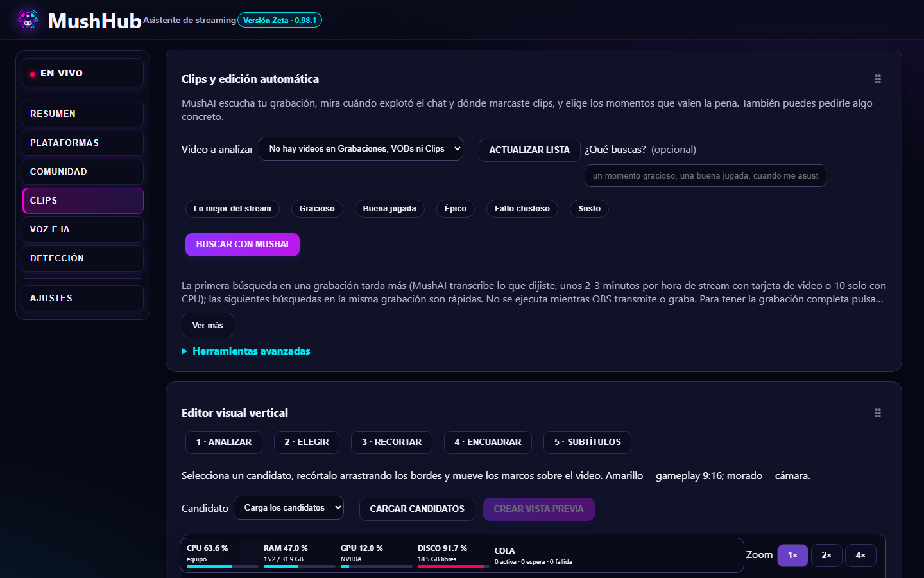Screen dimensions: 924x578
Task: Click CARGAR CANDIDATOS button
Action: [x=417, y=509]
